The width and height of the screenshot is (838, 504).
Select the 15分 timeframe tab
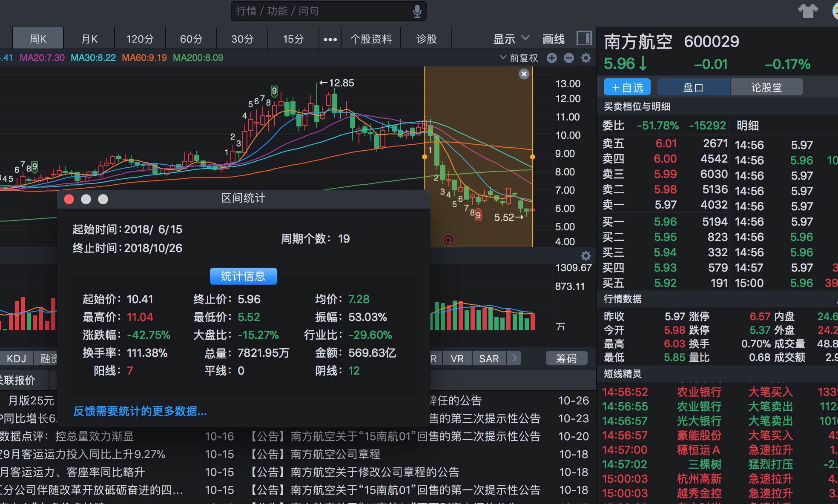click(293, 39)
